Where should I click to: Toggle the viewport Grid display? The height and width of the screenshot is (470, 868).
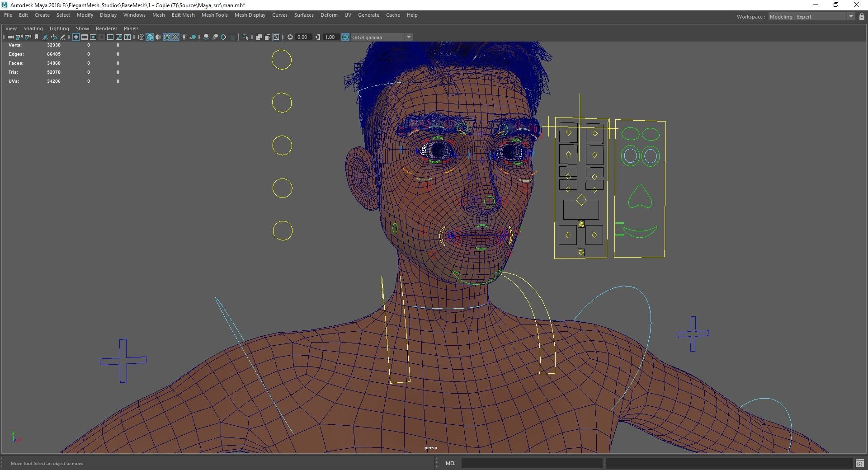[76, 37]
